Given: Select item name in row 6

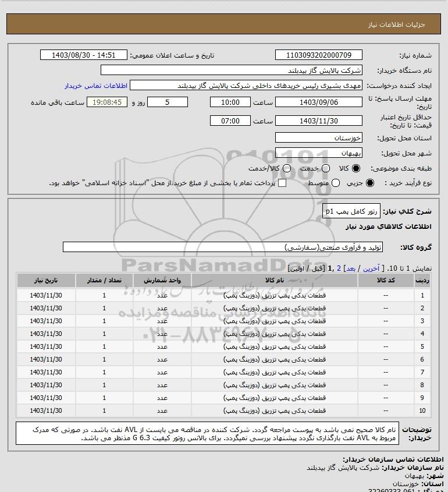Looking at the screenshot, I should point(274,359).
